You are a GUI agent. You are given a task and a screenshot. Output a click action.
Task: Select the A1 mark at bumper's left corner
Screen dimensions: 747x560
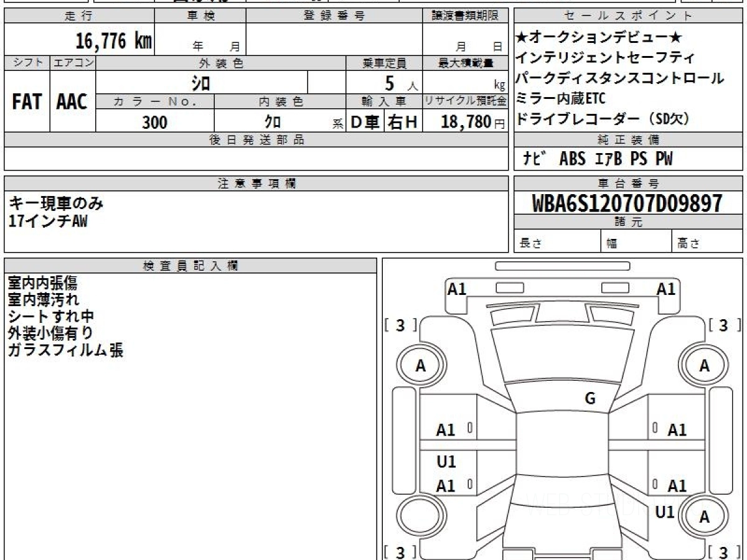pos(457,289)
